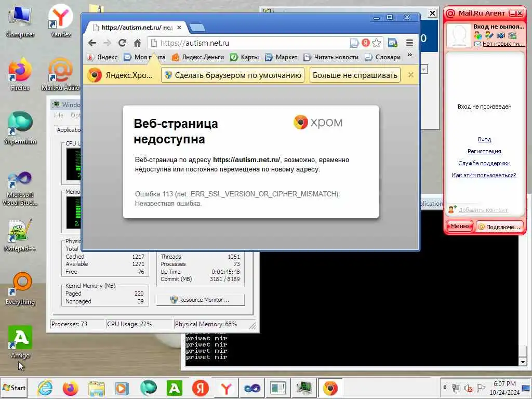
Task: Open the Supermium desktop shortcut
Action: pyautogui.click(x=20, y=128)
